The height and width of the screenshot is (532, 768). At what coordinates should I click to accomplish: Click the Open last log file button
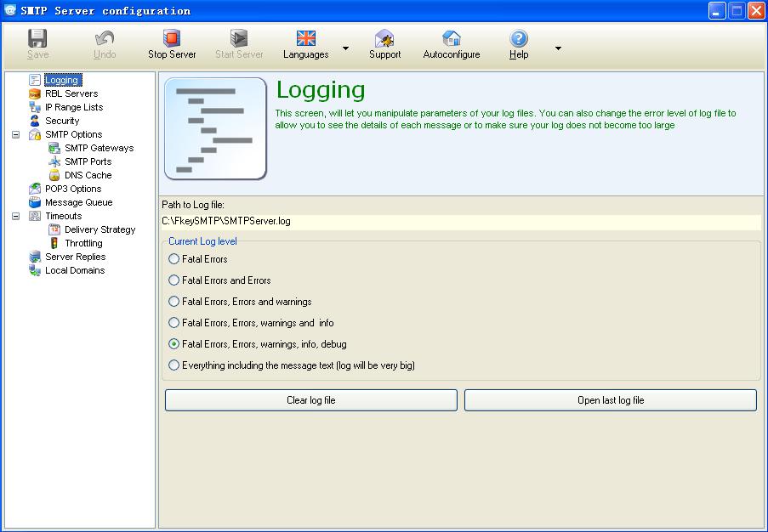611,400
